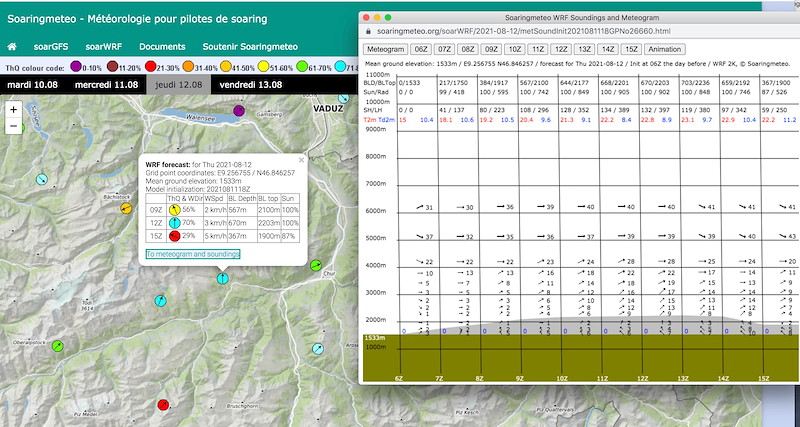
Task: Select the mercredi 11.08 day tab
Action: pyautogui.click(x=106, y=85)
